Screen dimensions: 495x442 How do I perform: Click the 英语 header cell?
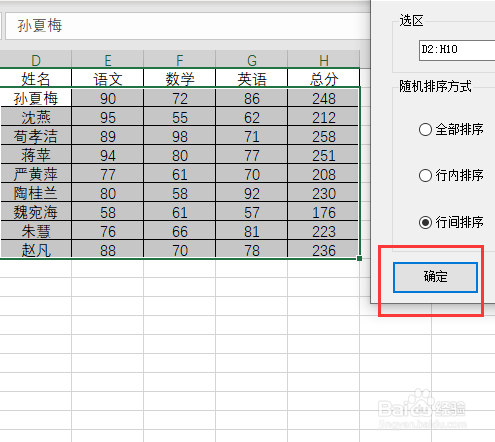coord(252,79)
